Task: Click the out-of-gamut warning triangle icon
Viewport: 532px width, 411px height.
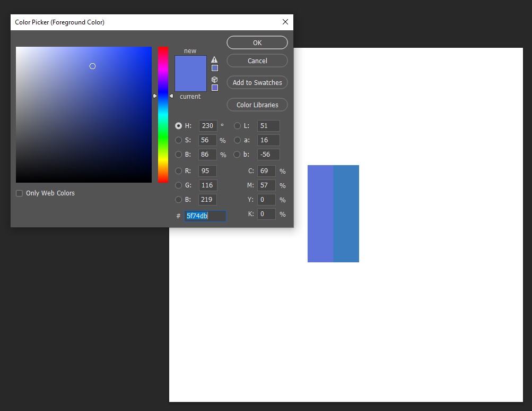Action: pos(214,59)
